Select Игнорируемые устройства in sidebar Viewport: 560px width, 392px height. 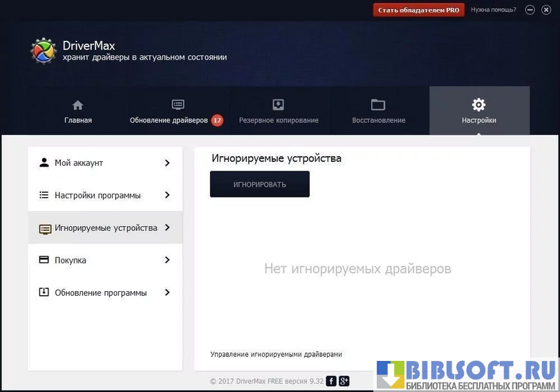(105, 228)
